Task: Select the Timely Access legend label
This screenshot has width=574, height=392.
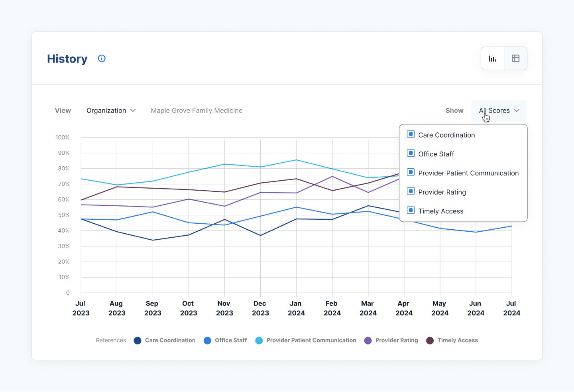Action: click(x=458, y=340)
